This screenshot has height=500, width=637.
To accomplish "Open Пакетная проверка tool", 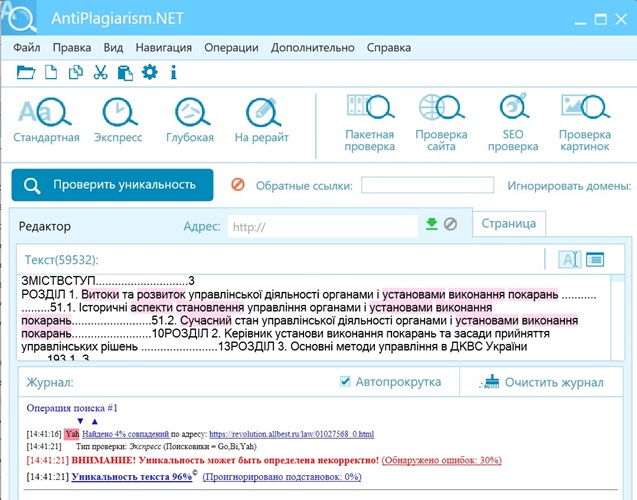I will tap(370, 123).
